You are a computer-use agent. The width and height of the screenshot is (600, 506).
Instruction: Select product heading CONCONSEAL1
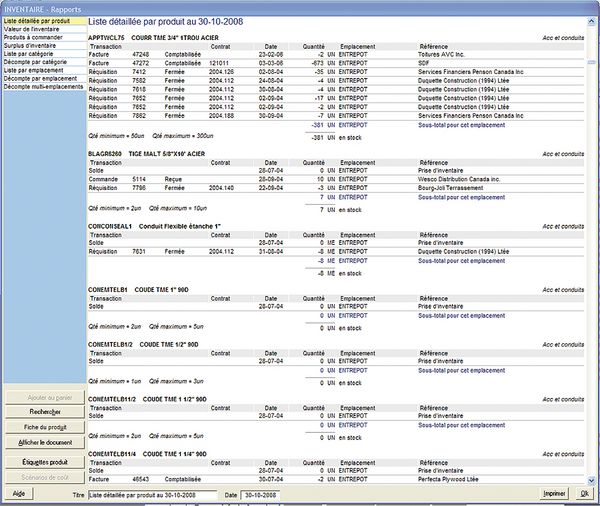[x=154, y=227]
